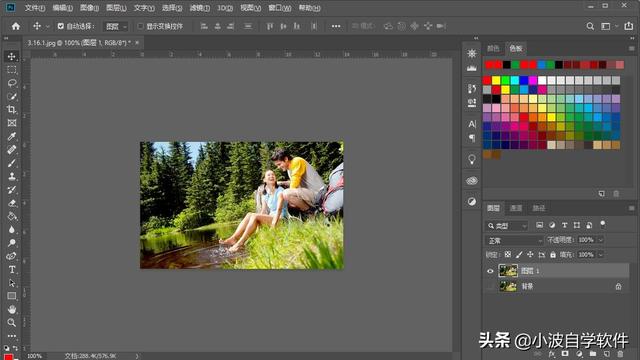Toggle the 自动选择 checkbox
This screenshot has width=640, height=360.
[x=60, y=26]
